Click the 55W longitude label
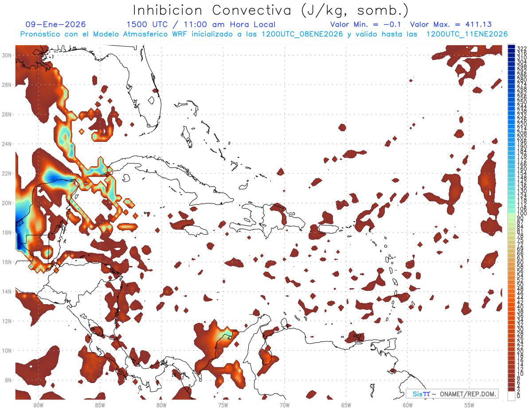The height and width of the screenshot is (411, 532). tap(469, 406)
